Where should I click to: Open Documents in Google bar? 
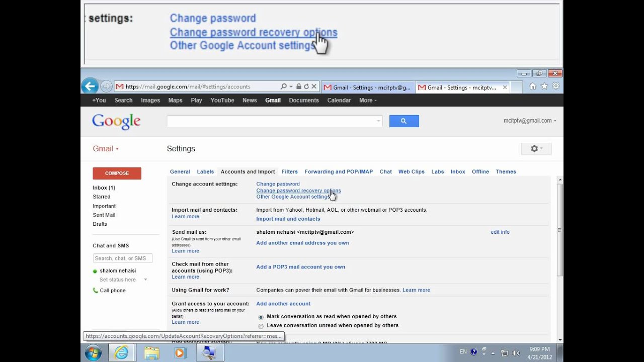(x=304, y=100)
